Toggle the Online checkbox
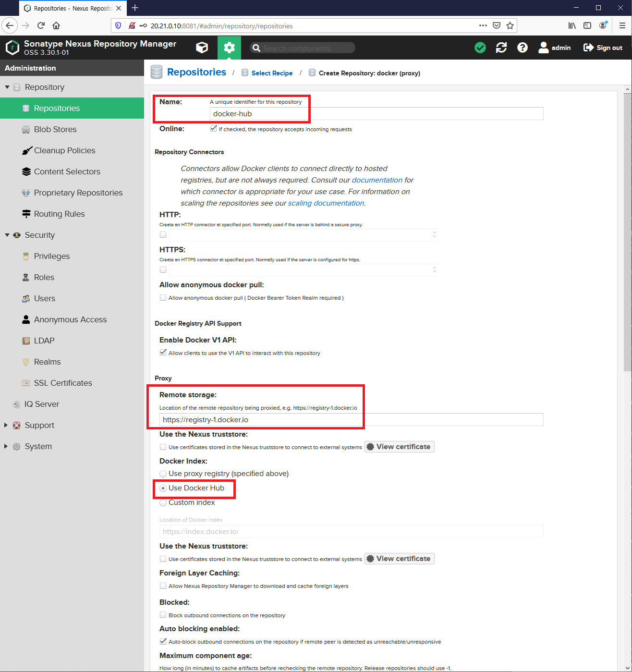Image resolution: width=632 pixels, height=672 pixels. point(213,129)
